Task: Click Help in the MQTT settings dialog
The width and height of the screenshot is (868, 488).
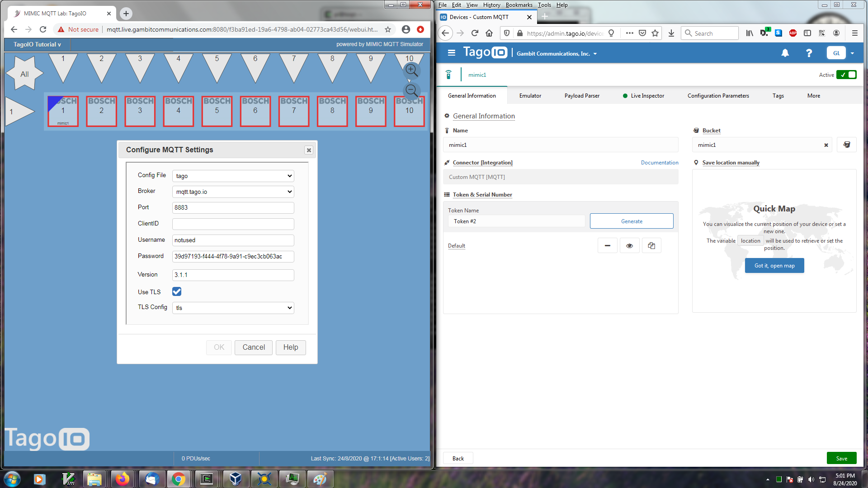Action: coord(291,347)
